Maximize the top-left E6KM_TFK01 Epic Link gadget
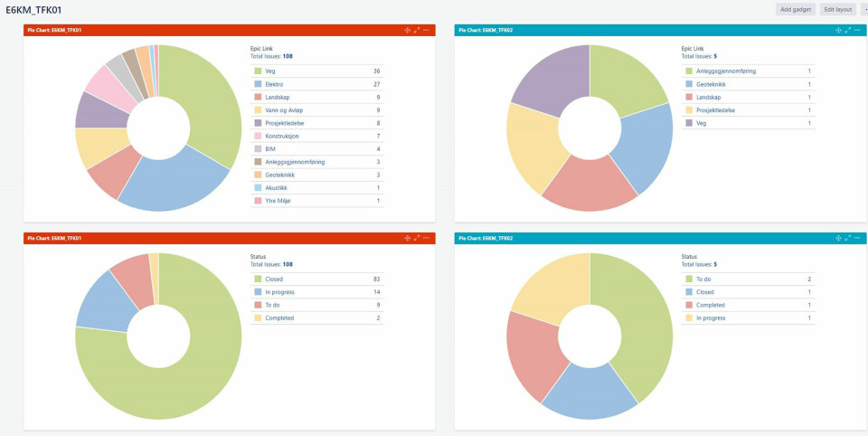The image size is (868, 436). click(x=417, y=31)
